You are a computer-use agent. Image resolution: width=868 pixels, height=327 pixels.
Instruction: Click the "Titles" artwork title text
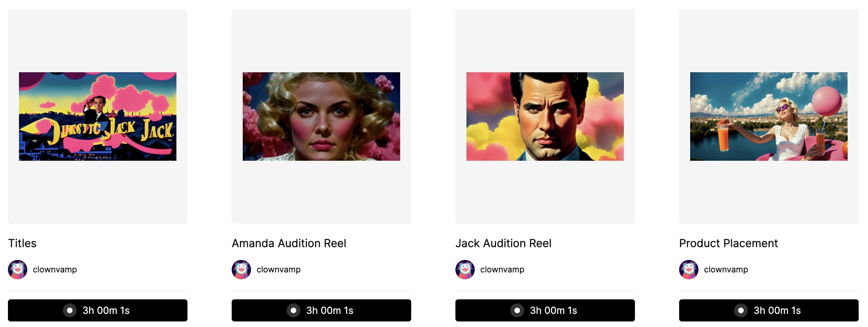(x=22, y=243)
